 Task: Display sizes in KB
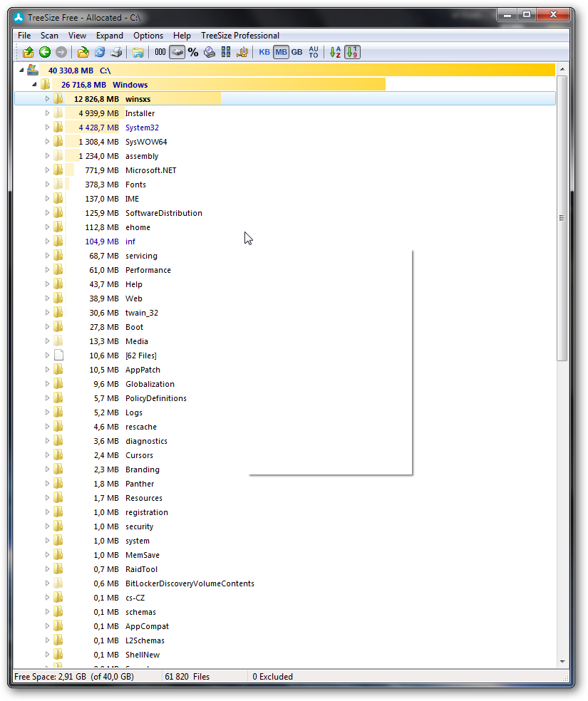[x=264, y=52]
